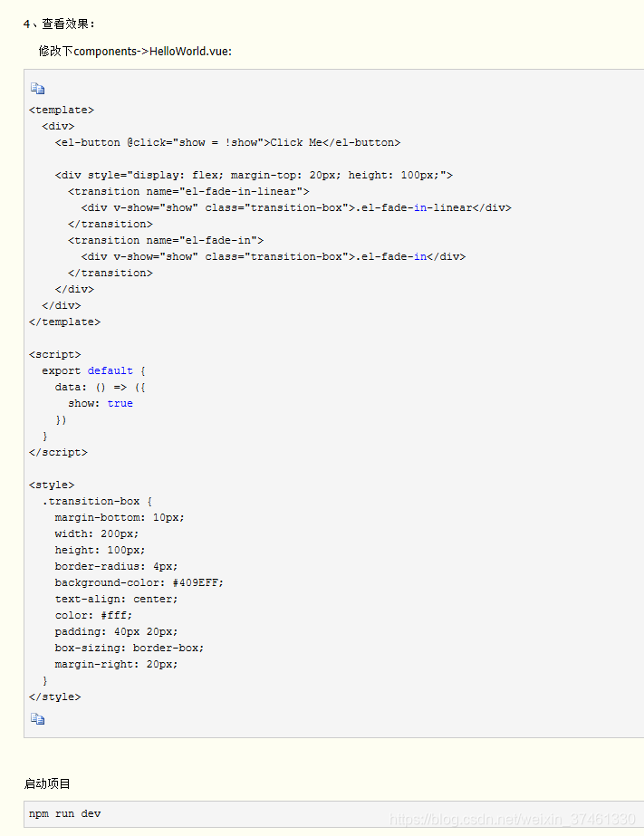This screenshot has height=836, width=644.
Task: Click the '</style>' closing tag line
Action: pyautogui.click(x=55, y=697)
